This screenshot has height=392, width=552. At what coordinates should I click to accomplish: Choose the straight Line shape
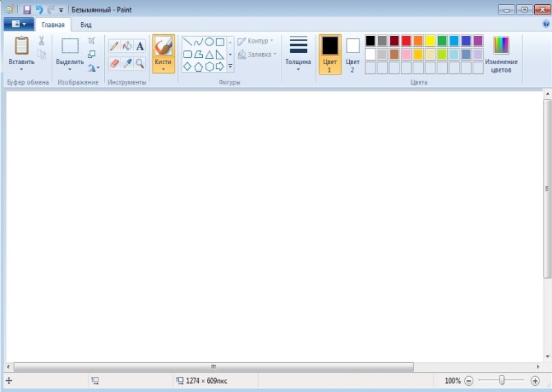coord(188,42)
